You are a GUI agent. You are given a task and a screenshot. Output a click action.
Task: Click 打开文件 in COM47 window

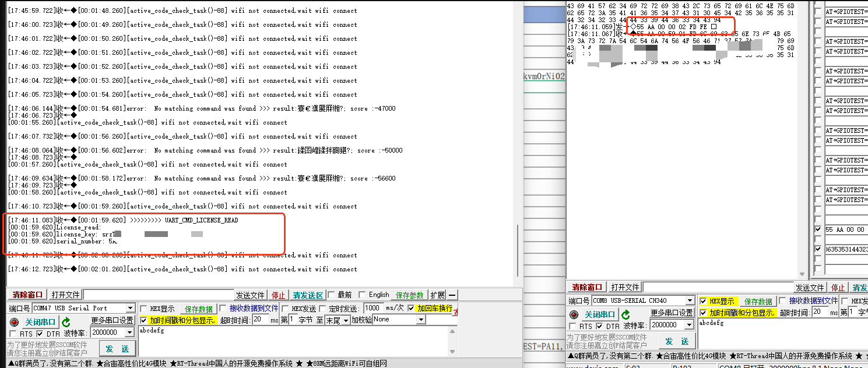click(65, 295)
